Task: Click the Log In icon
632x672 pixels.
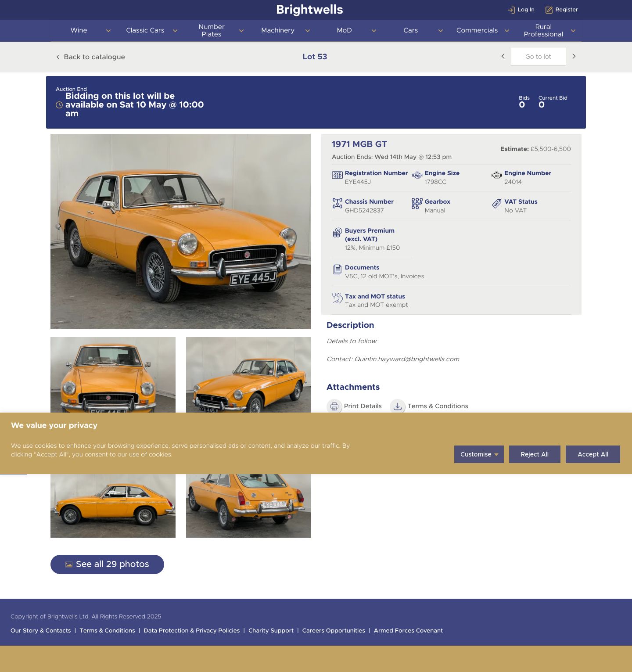Action: [511, 10]
